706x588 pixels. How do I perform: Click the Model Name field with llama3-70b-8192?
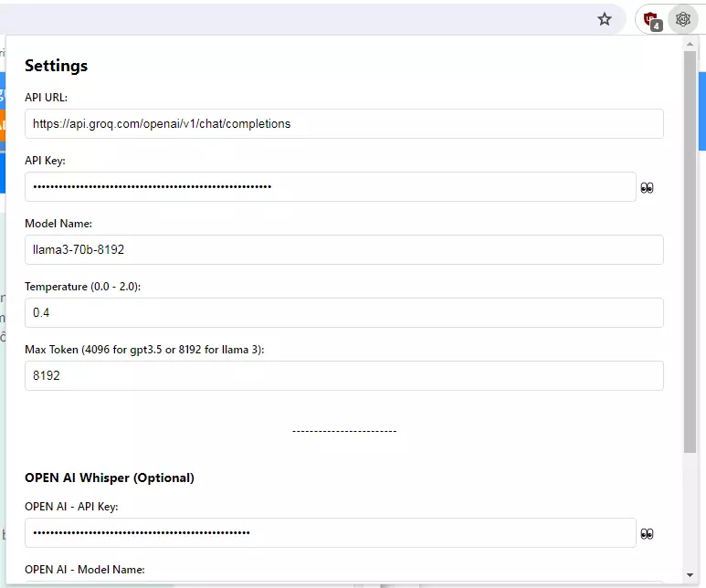(344, 249)
